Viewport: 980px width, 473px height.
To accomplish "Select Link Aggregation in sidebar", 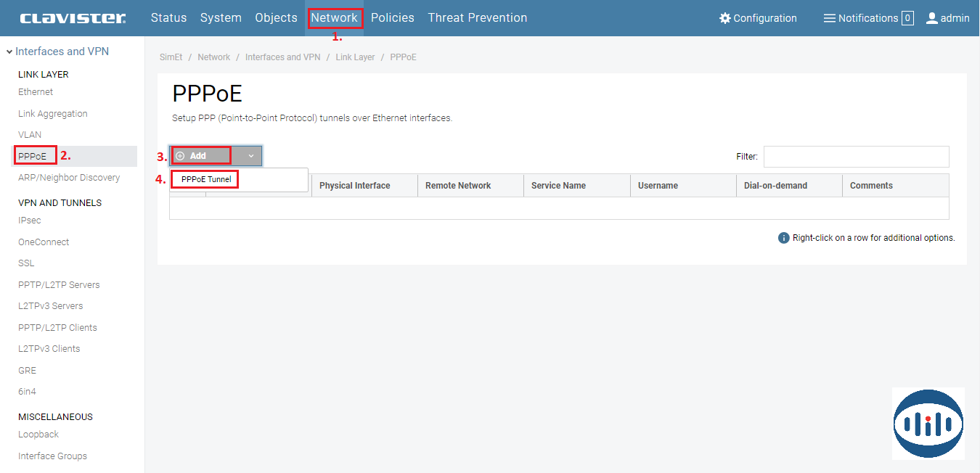I will 52,114.
